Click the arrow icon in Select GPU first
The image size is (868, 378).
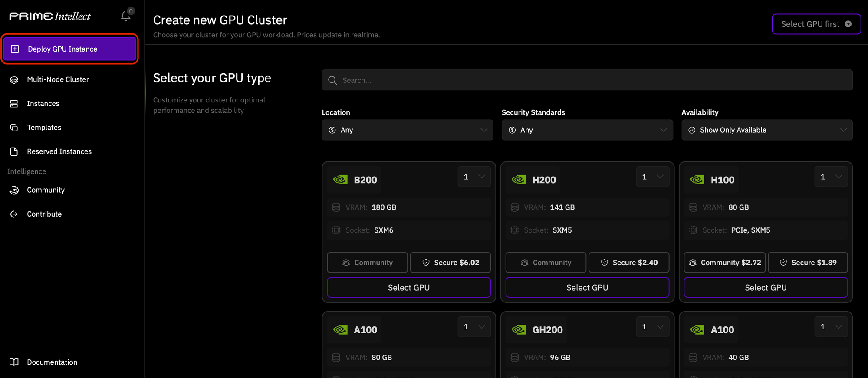click(x=848, y=24)
